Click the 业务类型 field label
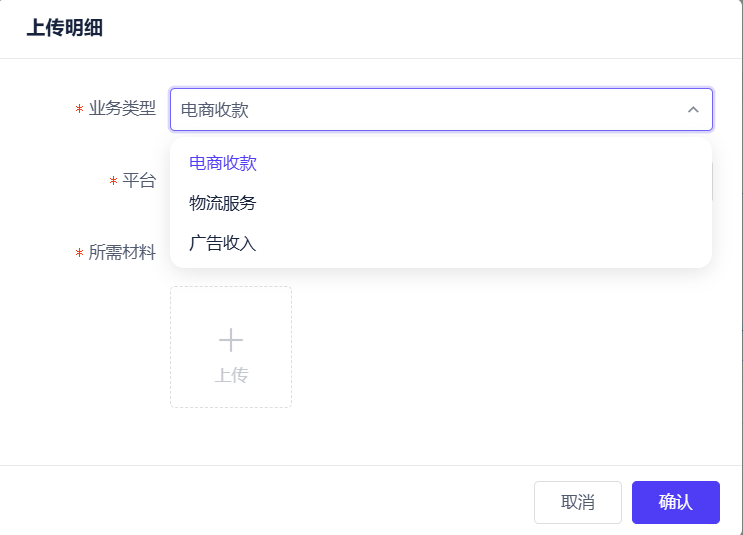Screen dimensions: 743x535 pyautogui.click(x=122, y=109)
